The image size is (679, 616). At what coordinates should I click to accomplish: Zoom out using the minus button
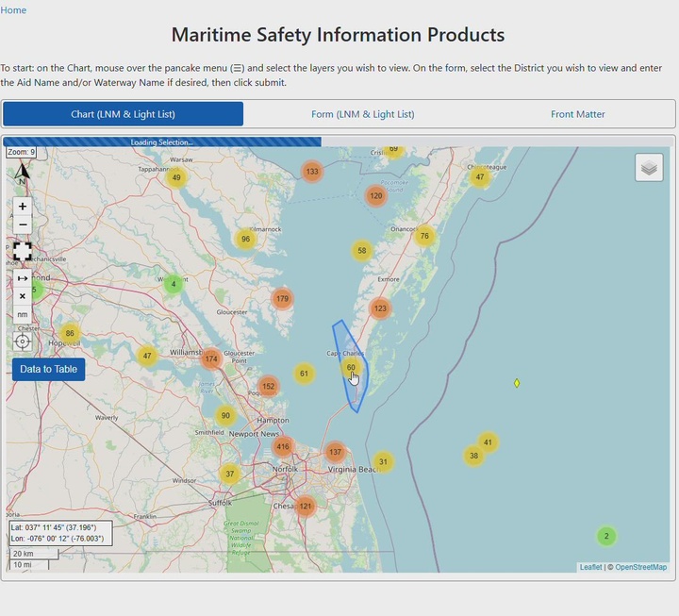tap(23, 225)
